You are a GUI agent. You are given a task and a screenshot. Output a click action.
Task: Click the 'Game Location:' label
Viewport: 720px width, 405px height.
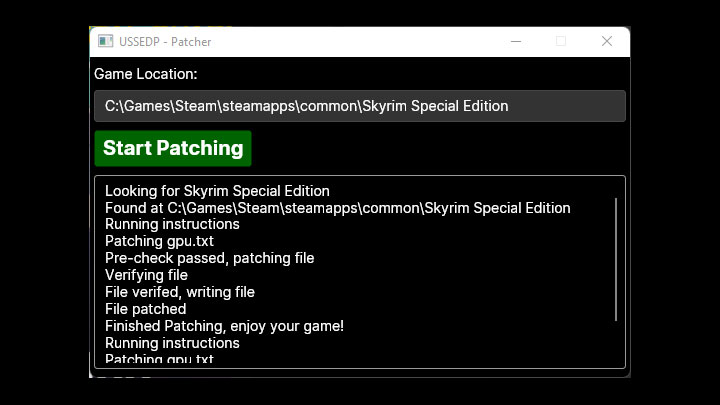pos(146,74)
